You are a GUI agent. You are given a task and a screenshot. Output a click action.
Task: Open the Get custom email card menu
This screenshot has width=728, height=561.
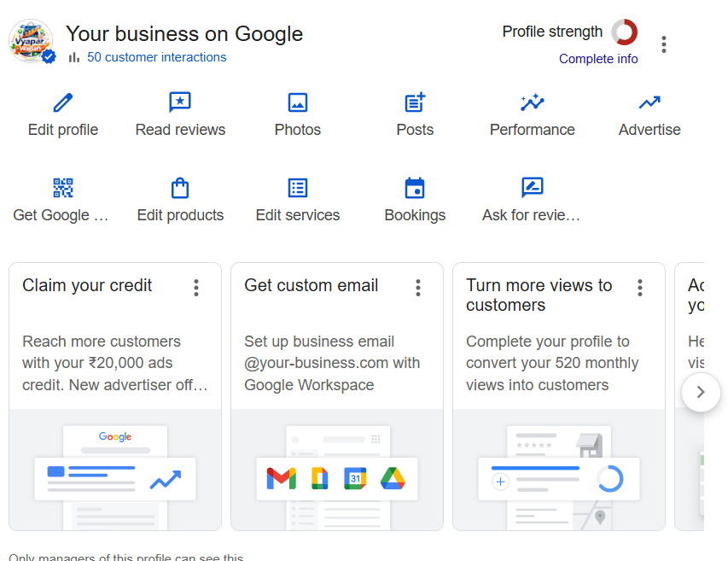tap(418, 288)
